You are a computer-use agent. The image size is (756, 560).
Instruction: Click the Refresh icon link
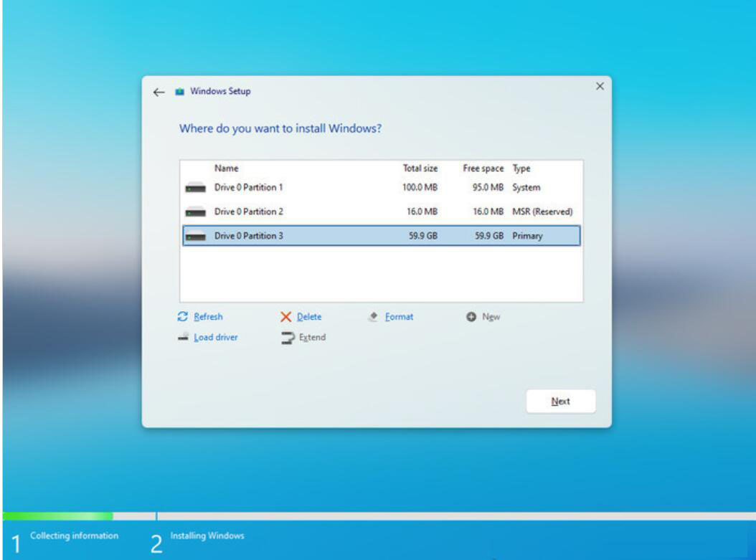[184, 317]
